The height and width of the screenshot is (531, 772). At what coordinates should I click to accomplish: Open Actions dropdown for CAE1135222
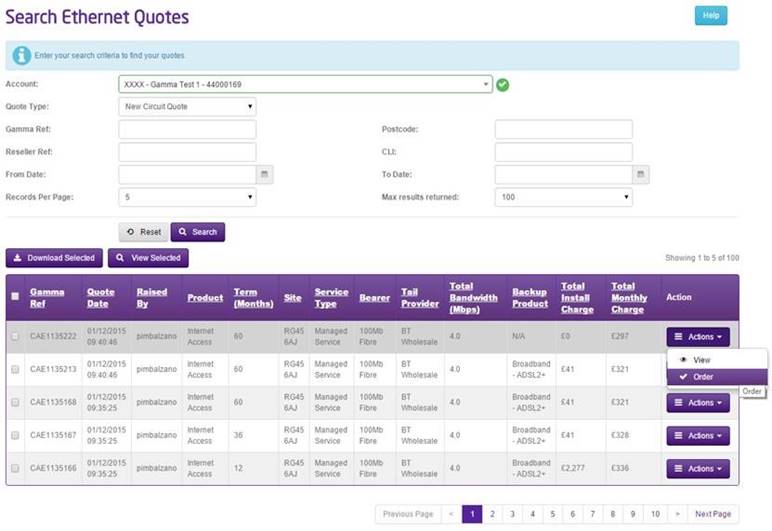[698, 337]
